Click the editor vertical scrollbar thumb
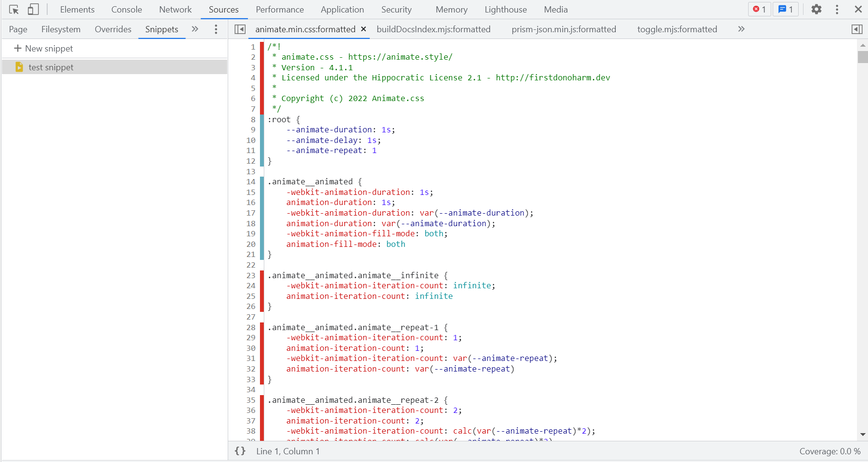This screenshot has width=868, height=462. pyautogui.click(x=862, y=57)
